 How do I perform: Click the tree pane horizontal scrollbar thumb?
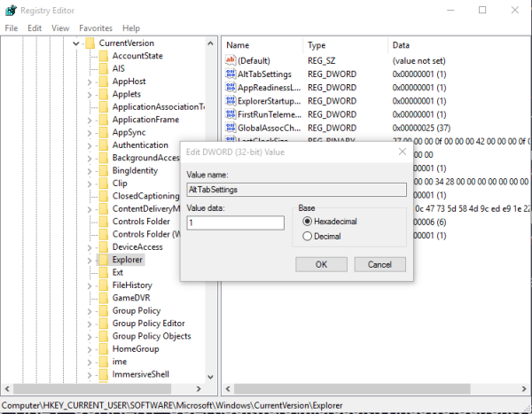pyautogui.click(x=92, y=389)
